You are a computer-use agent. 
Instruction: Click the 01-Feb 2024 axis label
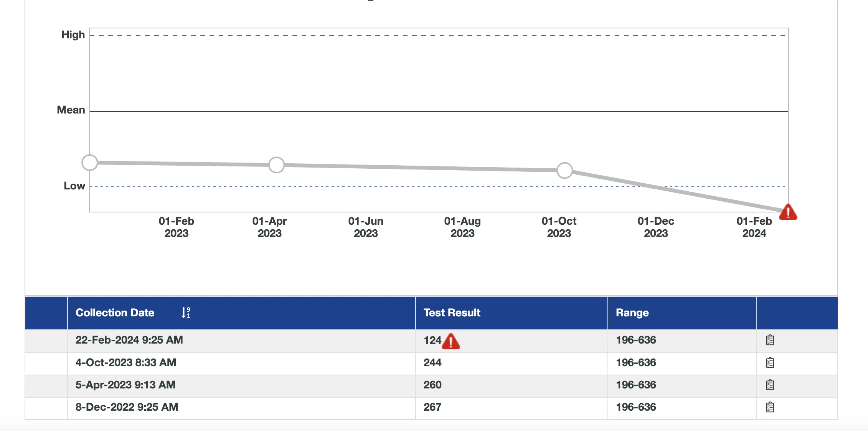(x=754, y=227)
